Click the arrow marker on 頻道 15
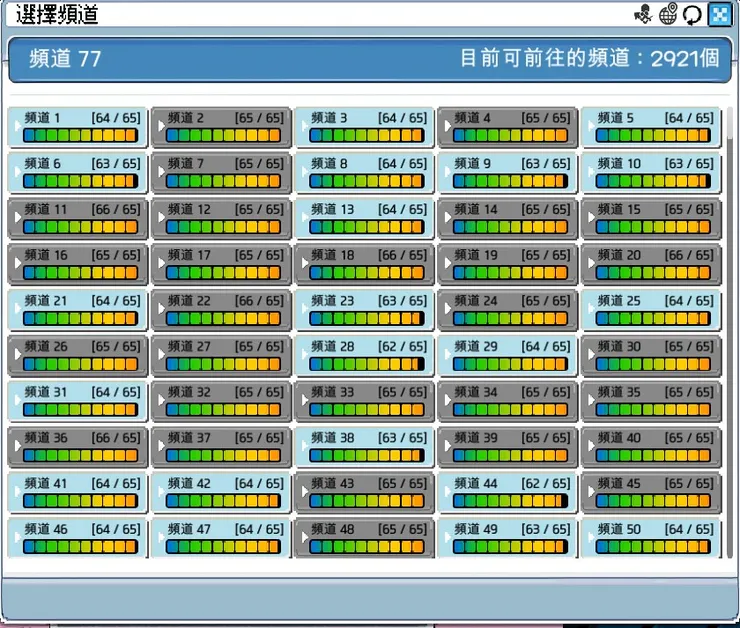This screenshot has height=628, width=740. pos(591,217)
